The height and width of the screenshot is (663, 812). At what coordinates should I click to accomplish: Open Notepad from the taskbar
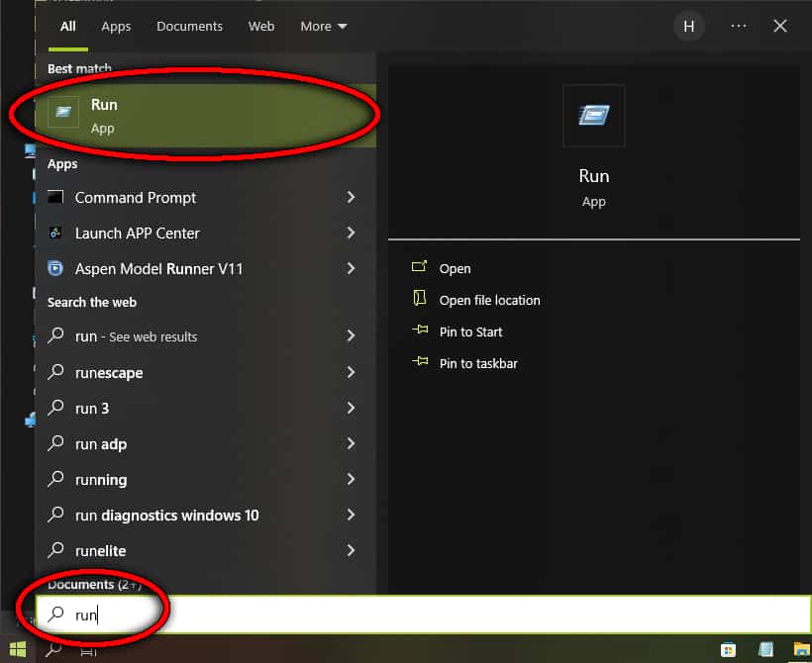click(764, 649)
